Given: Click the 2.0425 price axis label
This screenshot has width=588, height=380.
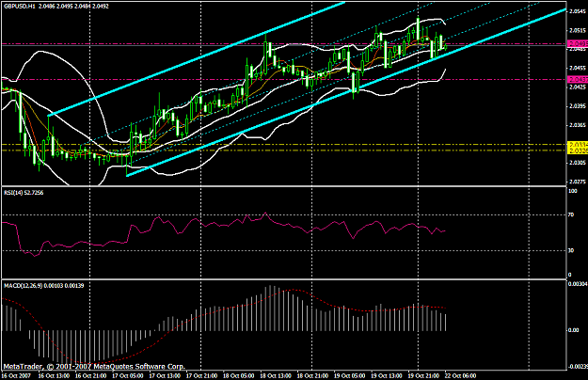Looking at the screenshot, I should tap(578, 87).
